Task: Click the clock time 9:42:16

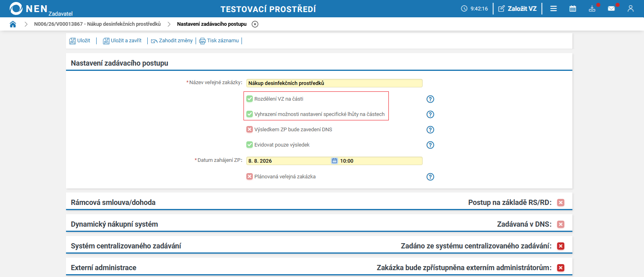Action: [x=479, y=8]
